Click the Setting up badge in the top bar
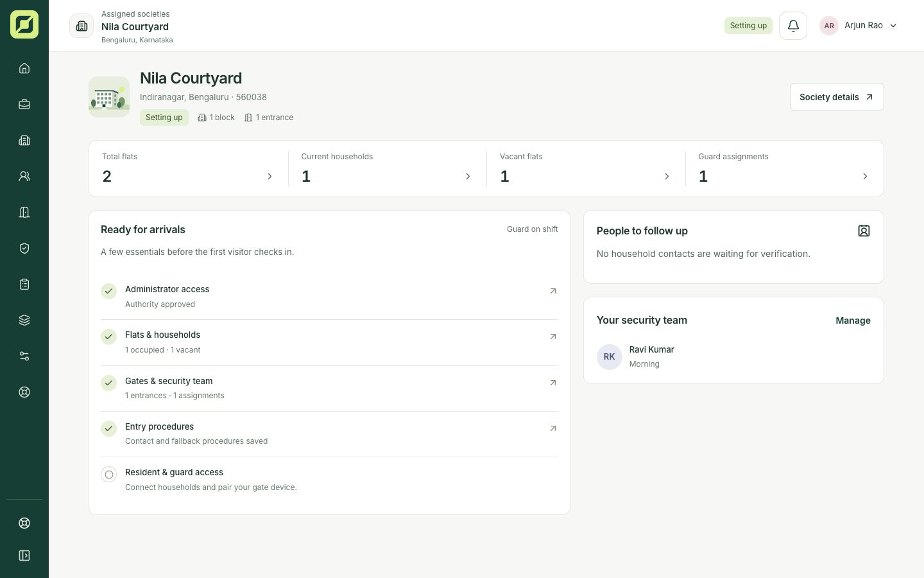 (748, 26)
